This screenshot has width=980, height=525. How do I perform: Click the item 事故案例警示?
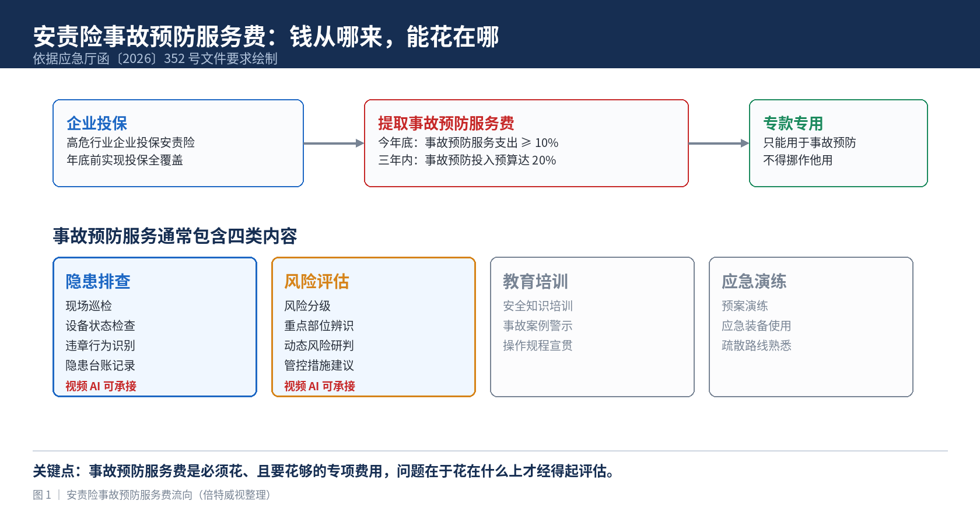click(538, 325)
